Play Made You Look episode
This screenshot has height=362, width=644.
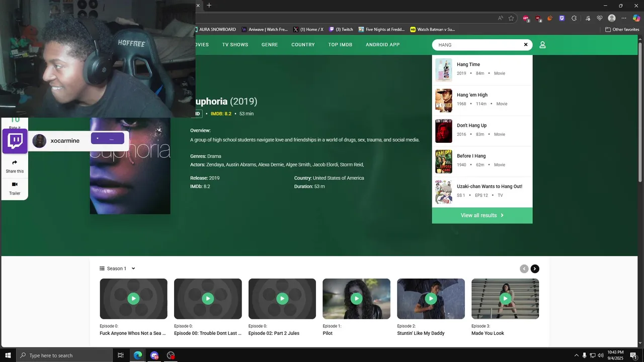tap(505, 299)
